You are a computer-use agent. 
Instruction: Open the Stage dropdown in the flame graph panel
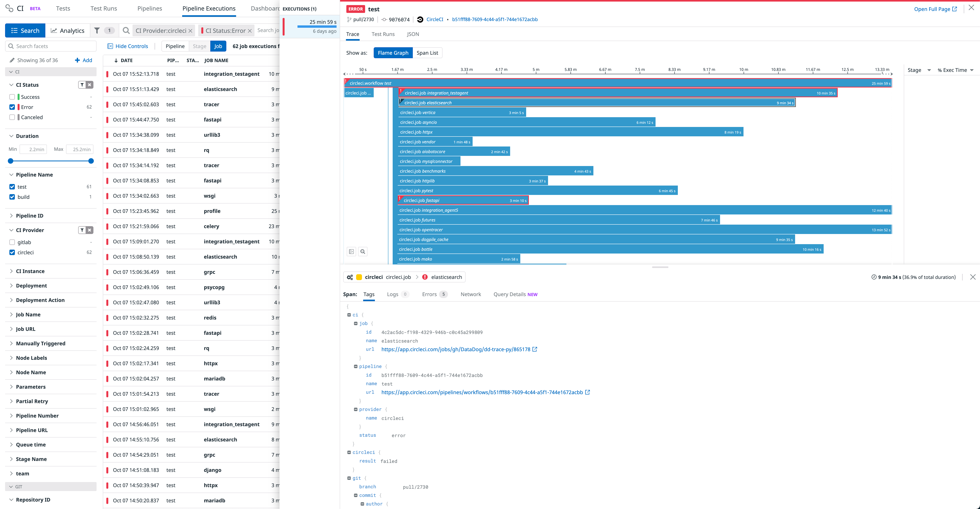[918, 70]
